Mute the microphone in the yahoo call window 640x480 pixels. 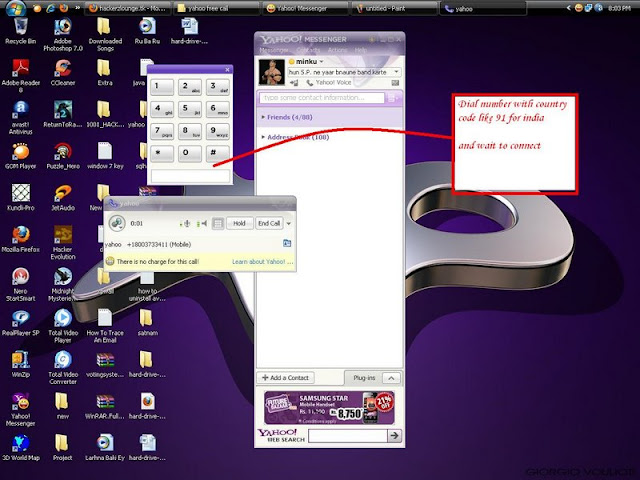tap(185, 223)
